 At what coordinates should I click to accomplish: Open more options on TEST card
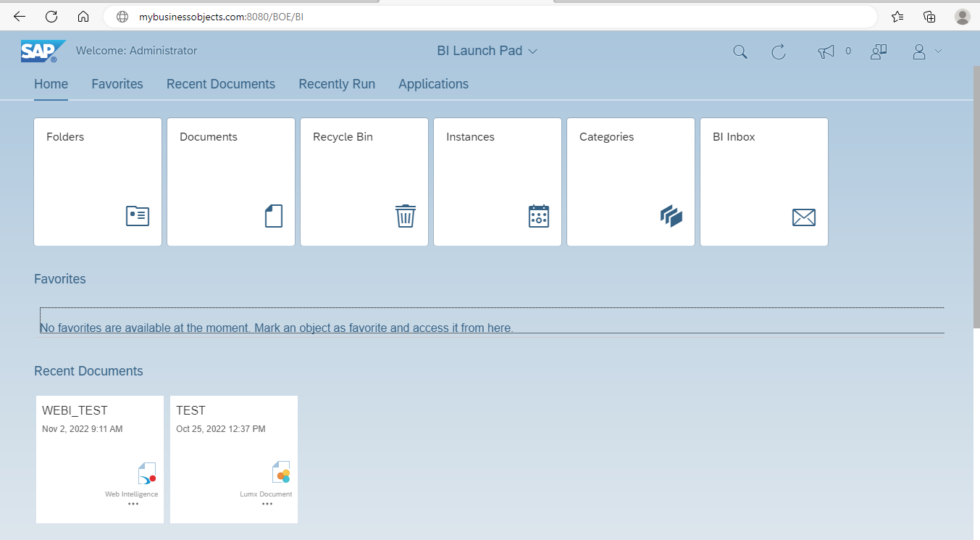point(267,504)
